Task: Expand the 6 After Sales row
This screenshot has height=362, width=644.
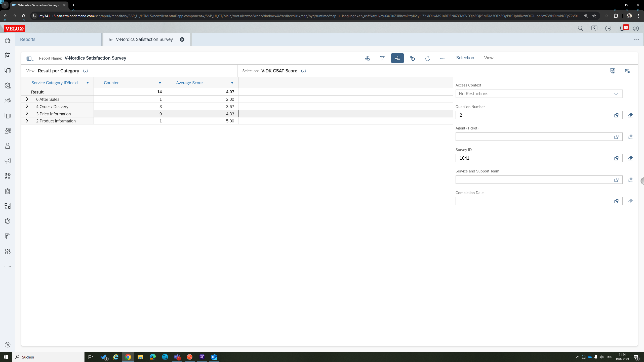Action: click(x=27, y=99)
